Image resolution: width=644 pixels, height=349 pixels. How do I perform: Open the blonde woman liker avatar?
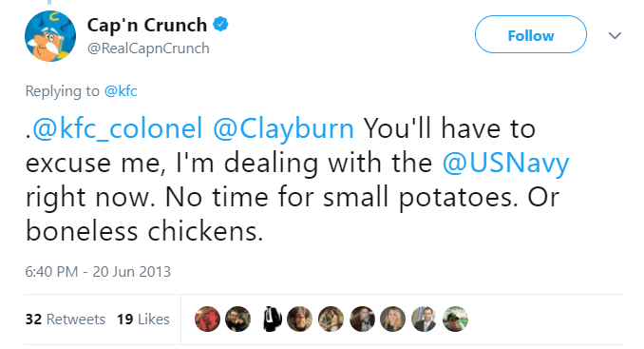[392, 319]
